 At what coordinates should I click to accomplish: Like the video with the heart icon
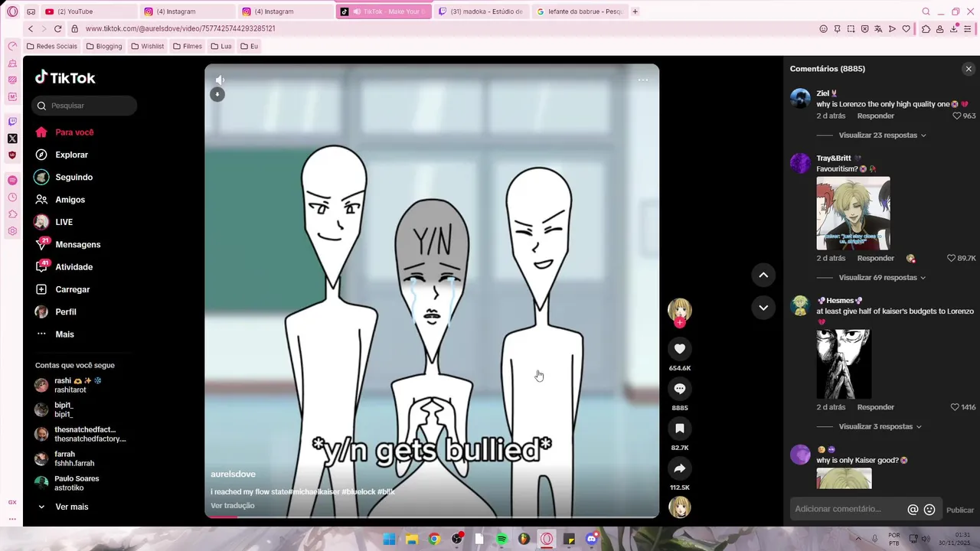point(679,349)
